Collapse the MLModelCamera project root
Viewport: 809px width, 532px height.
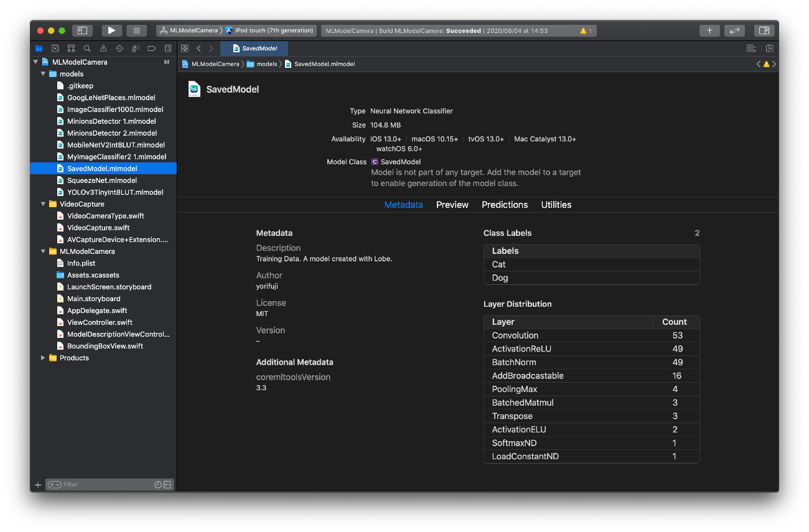pos(35,62)
